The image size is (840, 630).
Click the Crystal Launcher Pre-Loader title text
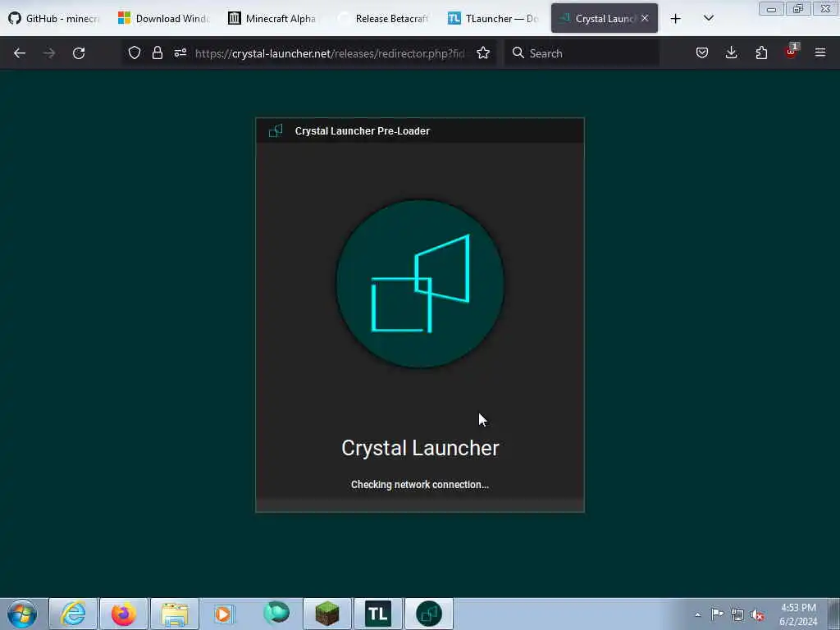click(x=362, y=130)
